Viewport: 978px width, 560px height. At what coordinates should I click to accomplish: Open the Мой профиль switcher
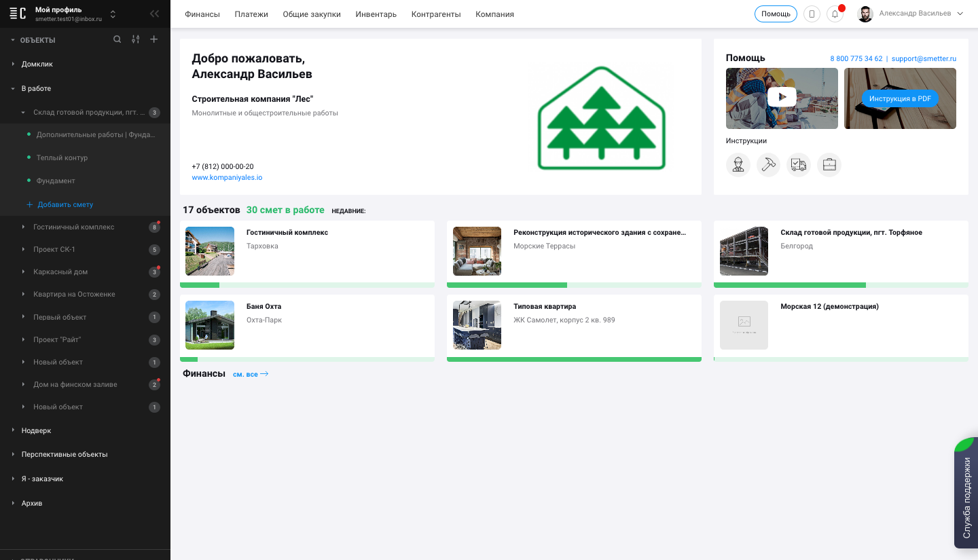pyautogui.click(x=113, y=14)
